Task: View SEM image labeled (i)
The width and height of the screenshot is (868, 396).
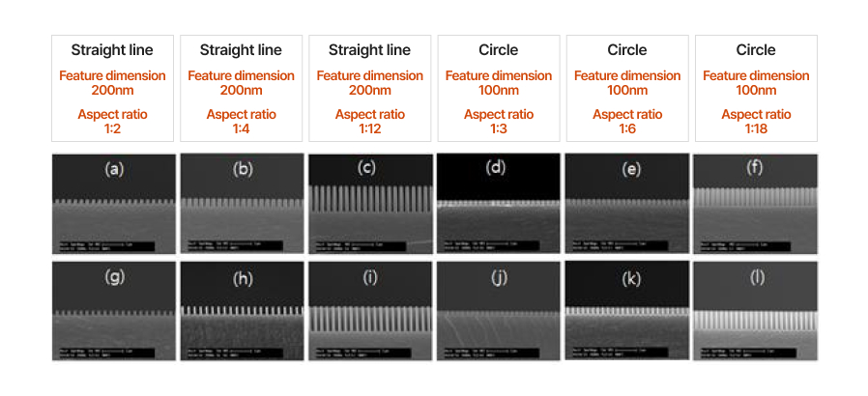Action: [370, 311]
